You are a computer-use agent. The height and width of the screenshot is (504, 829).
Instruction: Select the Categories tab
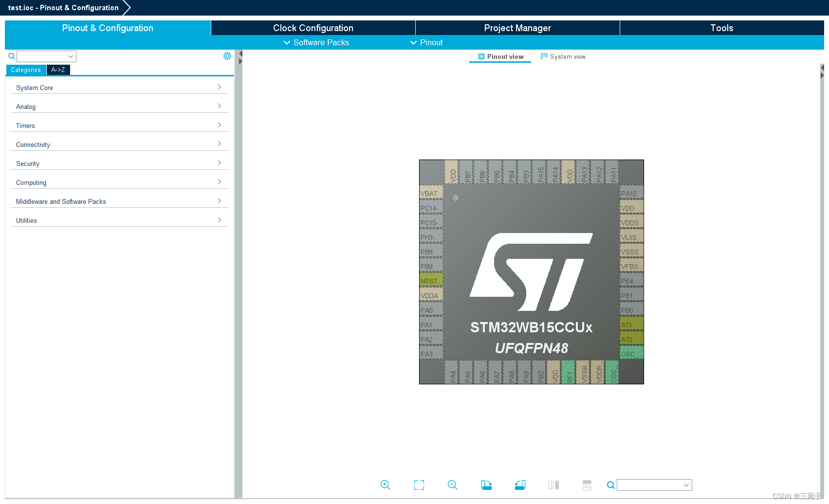pyautogui.click(x=26, y=70)
